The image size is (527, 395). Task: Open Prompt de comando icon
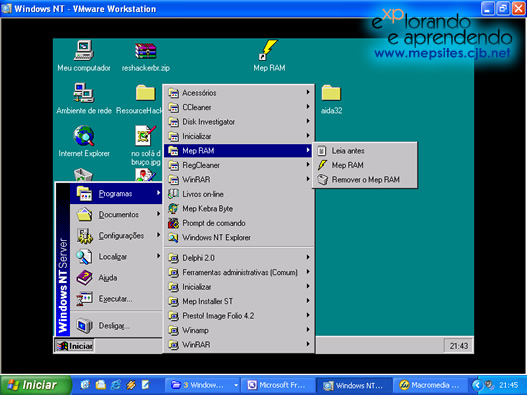click(173, 223)
